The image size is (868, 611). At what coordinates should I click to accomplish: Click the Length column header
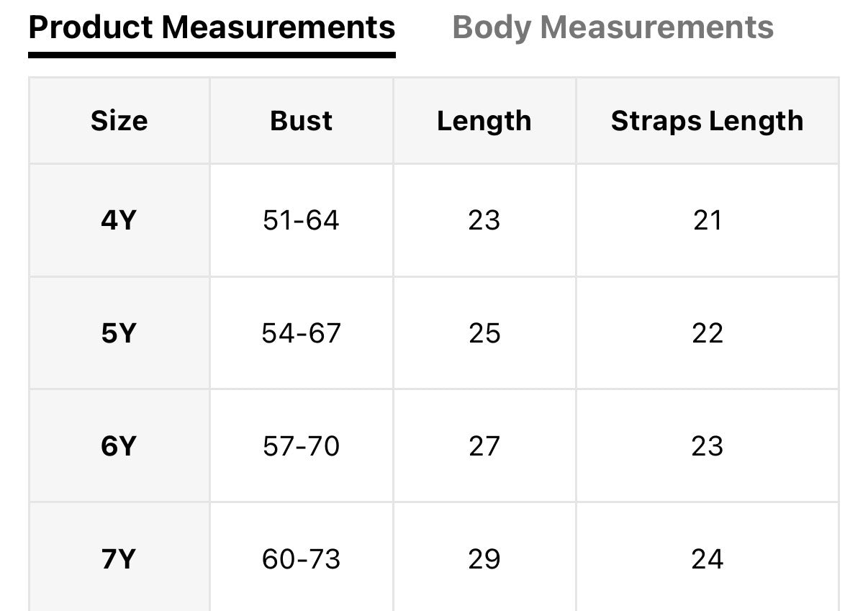[484, 121]
